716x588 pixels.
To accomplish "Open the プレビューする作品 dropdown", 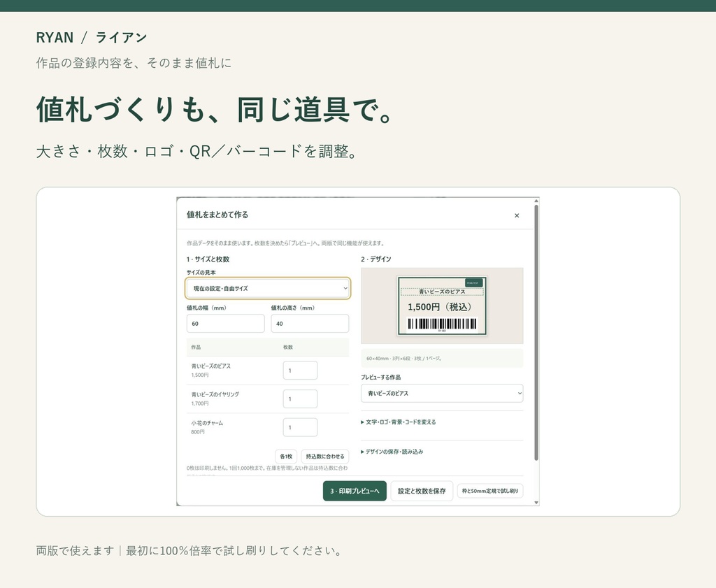I will (442, 393).
